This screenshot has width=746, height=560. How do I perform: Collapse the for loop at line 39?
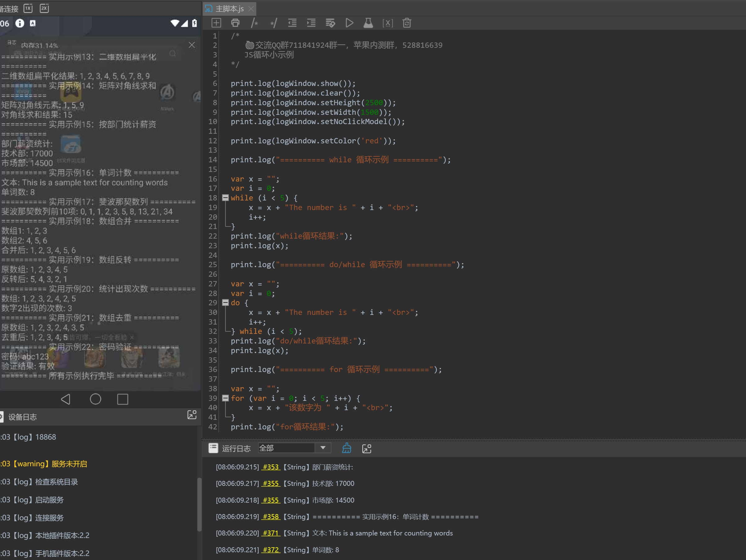[x=225, y=398]
